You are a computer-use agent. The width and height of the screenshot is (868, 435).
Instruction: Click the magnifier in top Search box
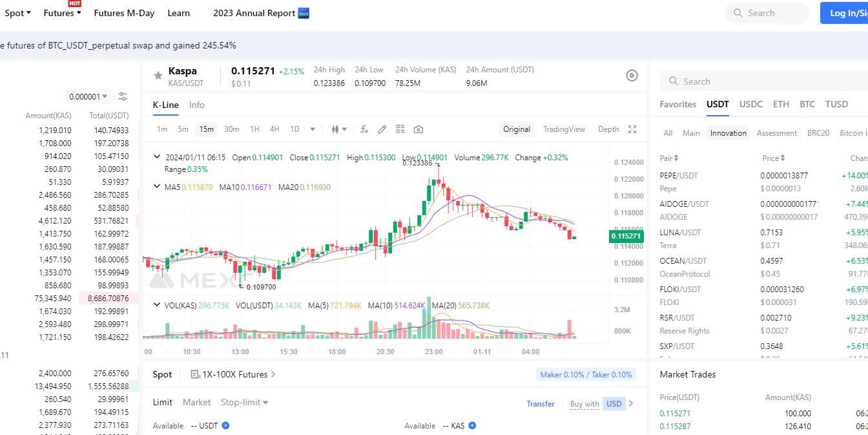pos(738,13)
